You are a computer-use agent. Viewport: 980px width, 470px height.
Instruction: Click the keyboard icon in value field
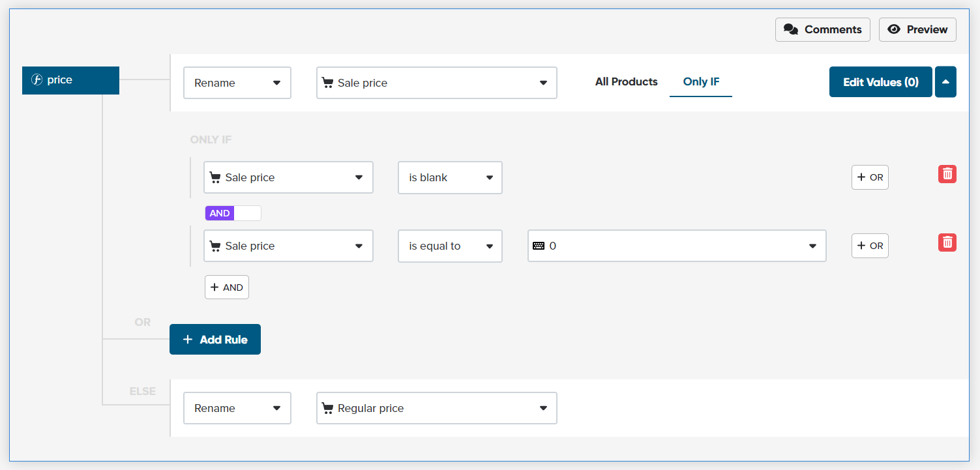pos(539,246)
